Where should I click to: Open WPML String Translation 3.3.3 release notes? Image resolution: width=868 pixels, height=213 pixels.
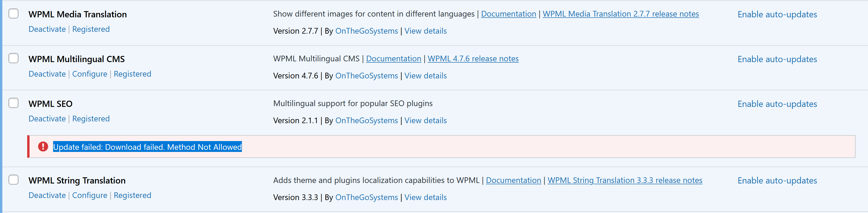click(625, 180)
